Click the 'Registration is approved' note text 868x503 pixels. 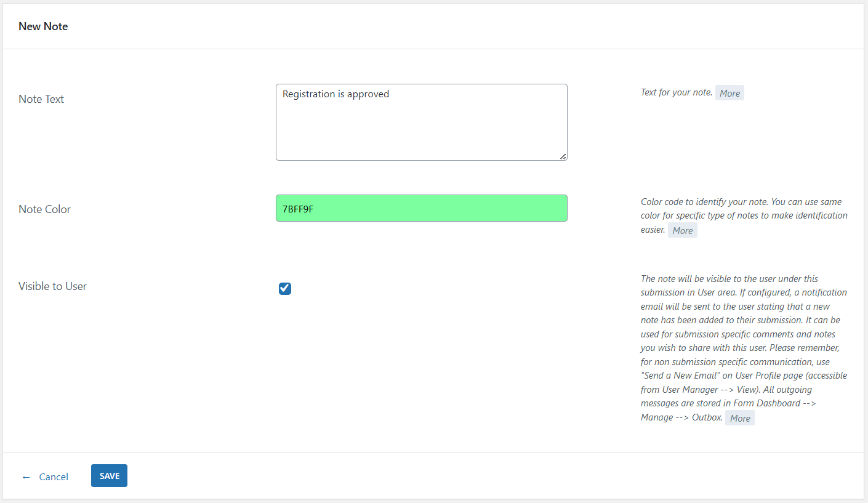coord(336,94)
